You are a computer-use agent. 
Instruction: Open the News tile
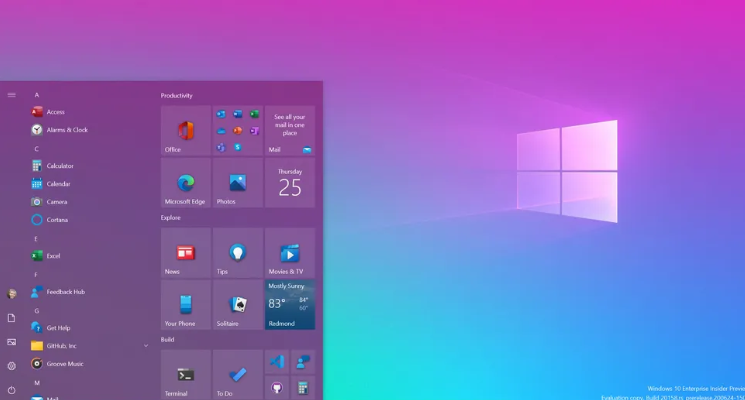(186, 253)
